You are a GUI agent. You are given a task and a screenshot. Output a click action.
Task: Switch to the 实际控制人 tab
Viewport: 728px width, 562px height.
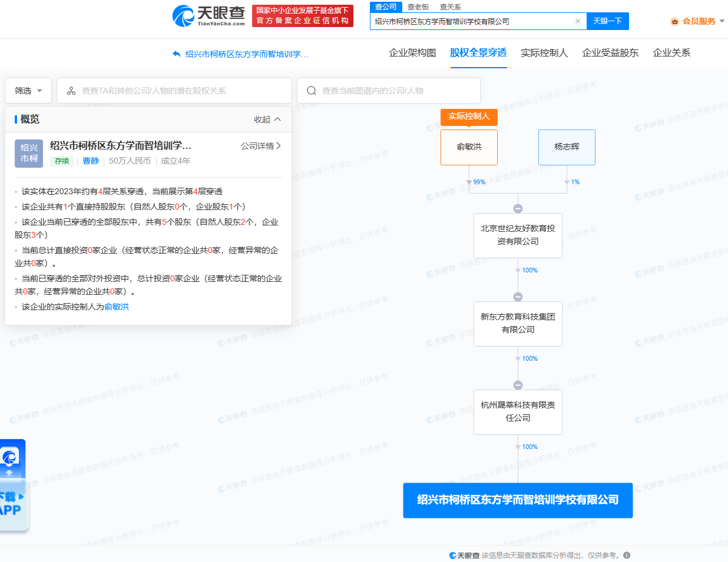(x=544, y=53)
